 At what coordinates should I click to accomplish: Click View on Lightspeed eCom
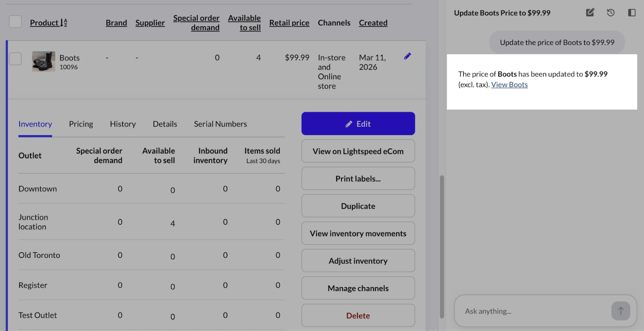358,151
